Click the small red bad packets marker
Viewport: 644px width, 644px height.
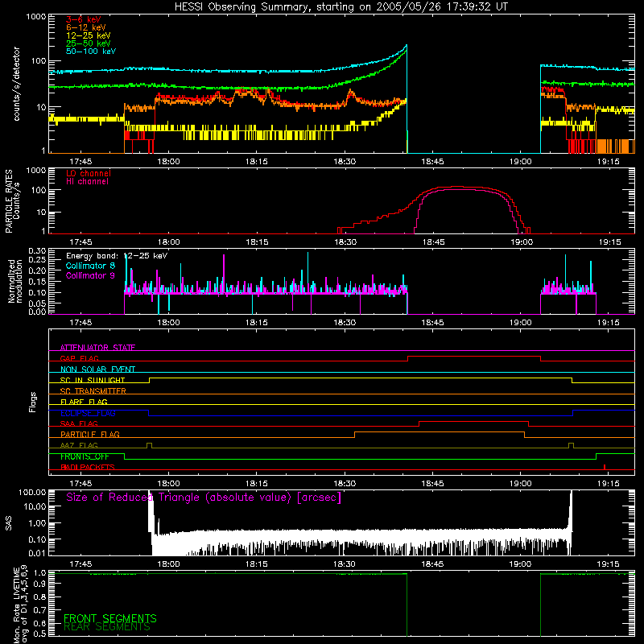pos(605,467)
